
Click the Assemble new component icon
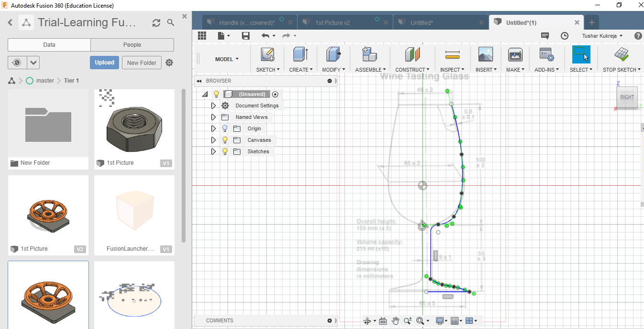click(x=369, y=54)
